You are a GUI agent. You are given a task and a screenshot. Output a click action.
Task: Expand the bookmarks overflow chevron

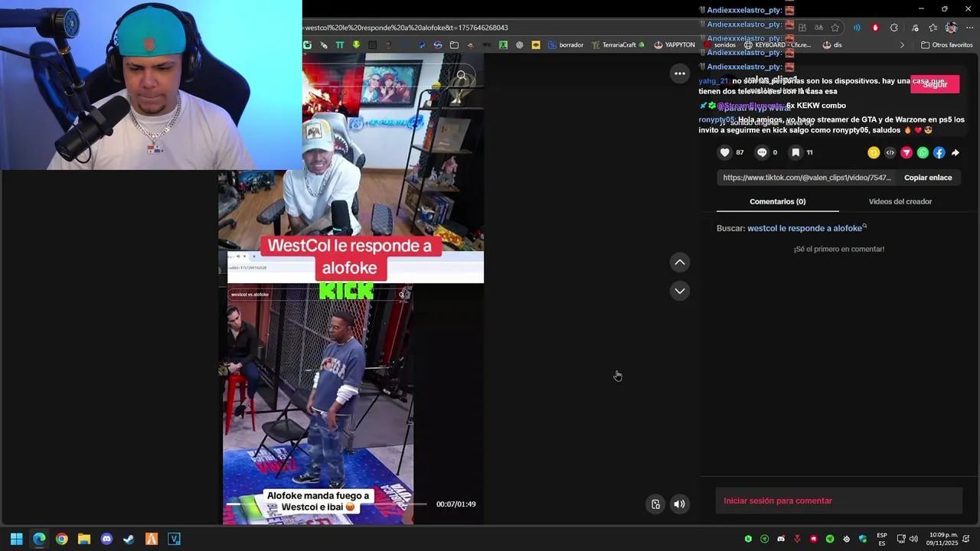(x=901, y=45)
